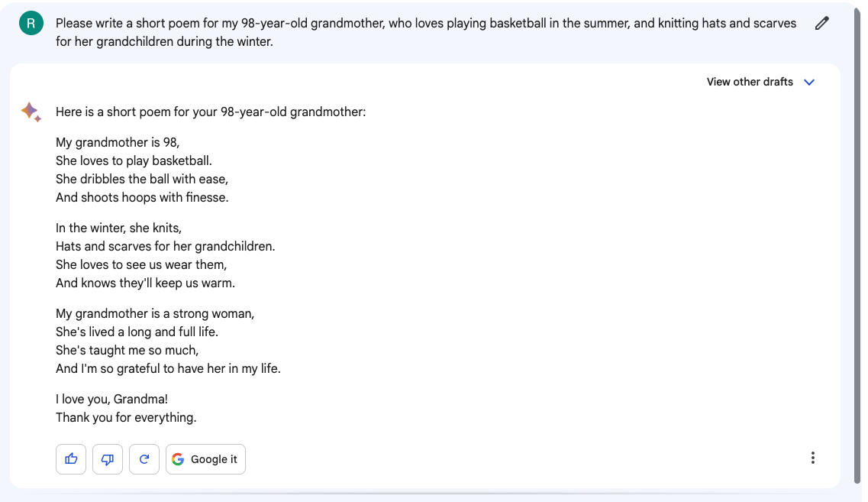
Task: Open View other drafts
Action: [750, 82]
